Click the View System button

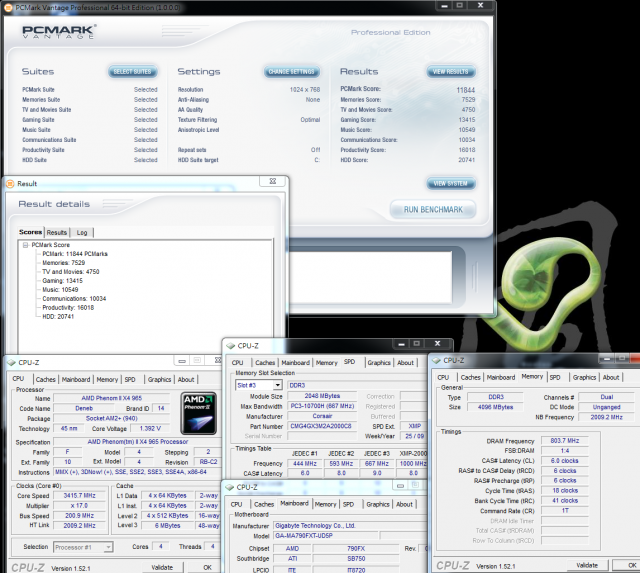[451, 183]
